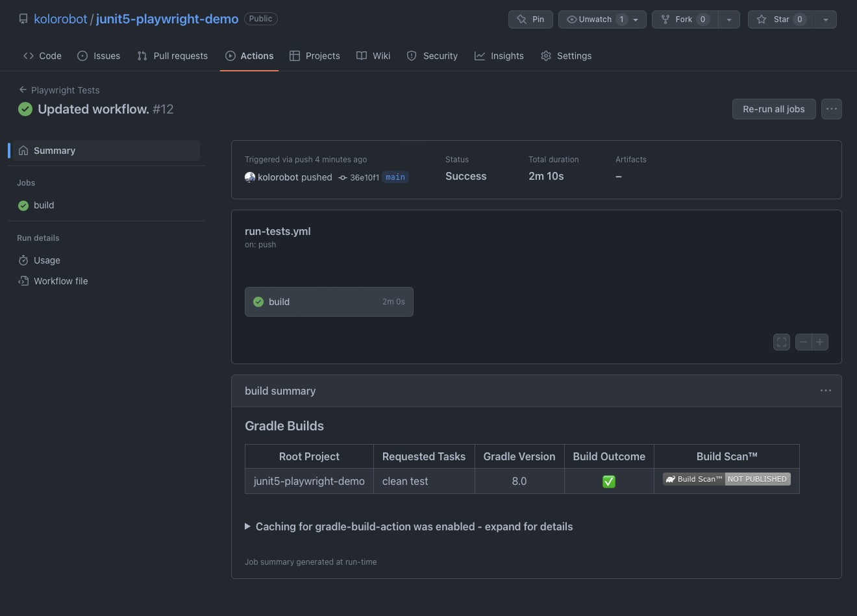Click the 'Gradle Builds' heading

click(284, 426)
